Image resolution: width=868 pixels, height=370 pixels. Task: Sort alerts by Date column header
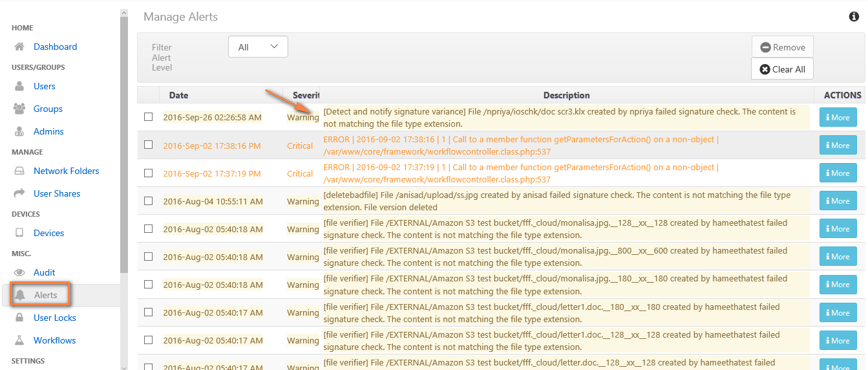pos(178,95)
